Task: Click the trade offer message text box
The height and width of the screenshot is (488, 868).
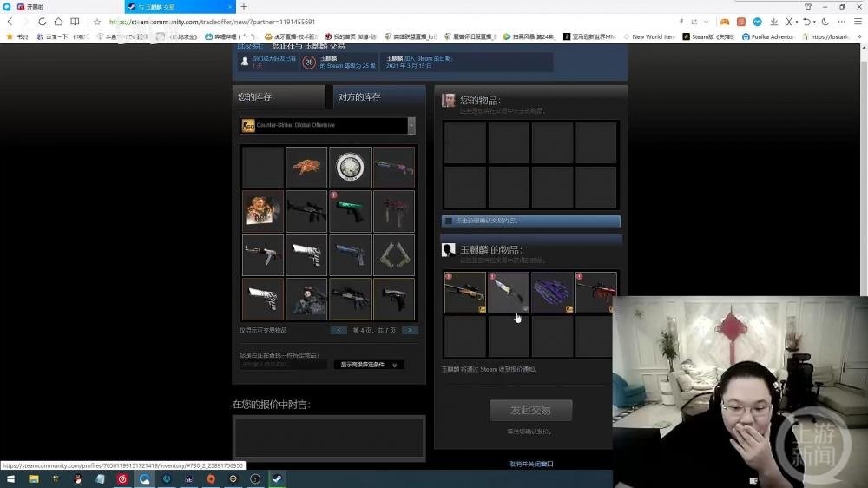Action: click(x=329, y=438)
